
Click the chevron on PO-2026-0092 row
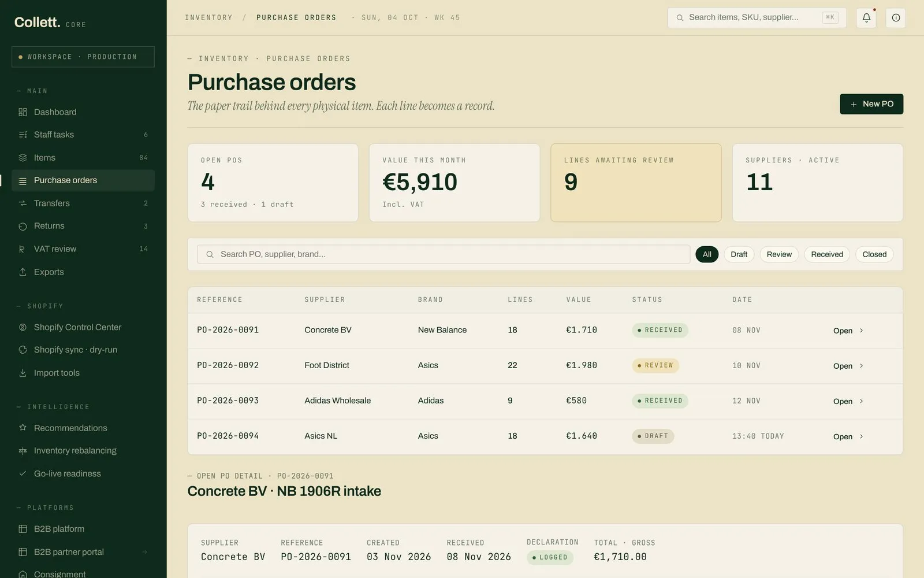(x=862, y=366)
